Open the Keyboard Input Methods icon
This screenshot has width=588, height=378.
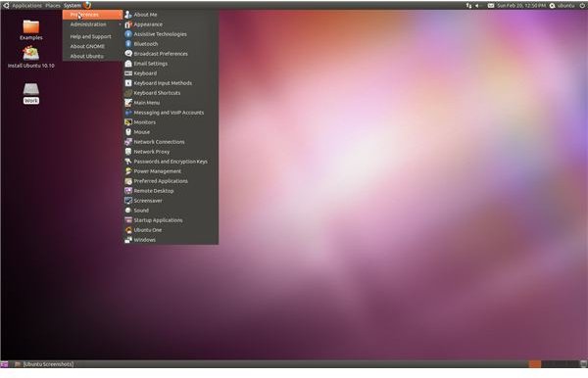[x=128, y=83]
